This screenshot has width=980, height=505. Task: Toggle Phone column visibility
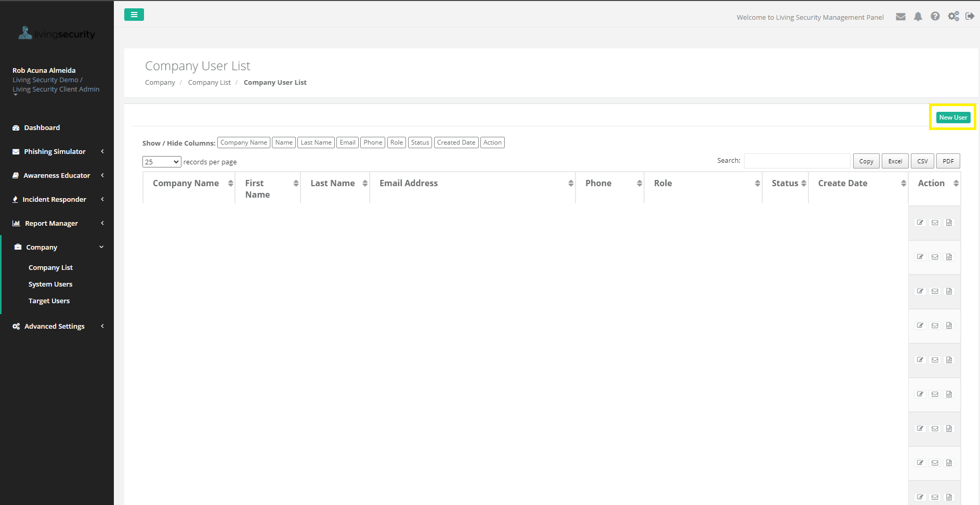(x=373, y=143)
